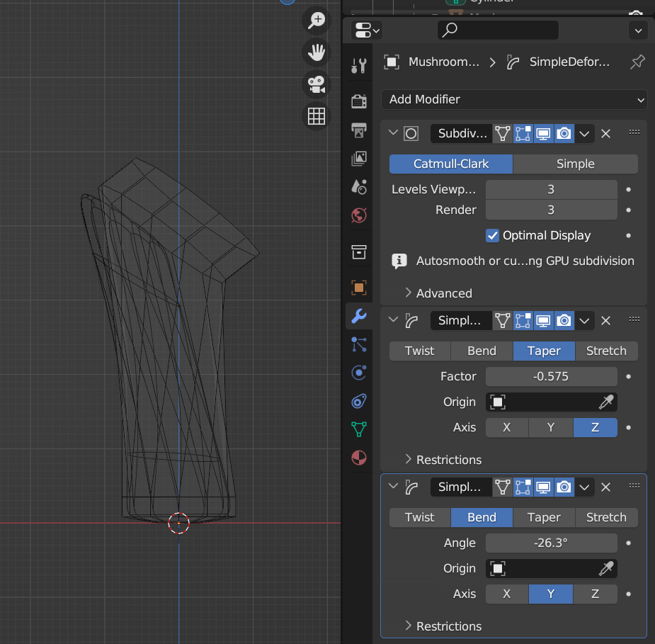
Task: Open the Tool properties tab
Action: tap(359, 66)
